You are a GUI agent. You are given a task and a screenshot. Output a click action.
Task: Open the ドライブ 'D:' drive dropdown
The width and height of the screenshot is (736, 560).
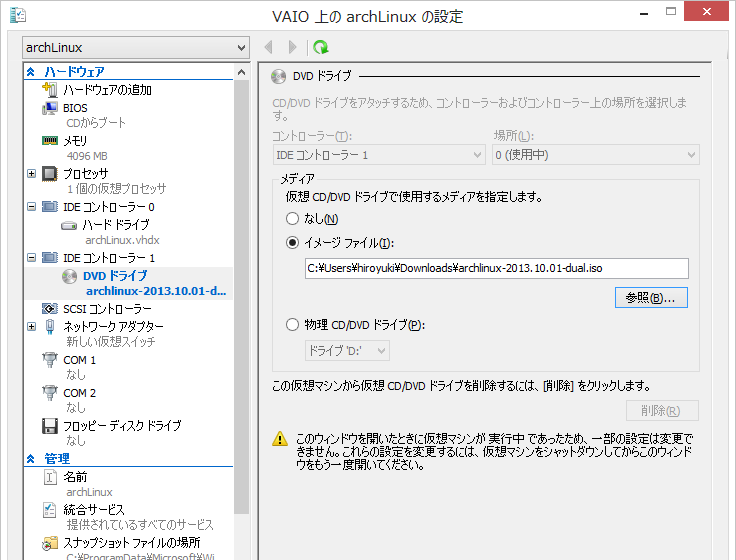click(347, 351)
